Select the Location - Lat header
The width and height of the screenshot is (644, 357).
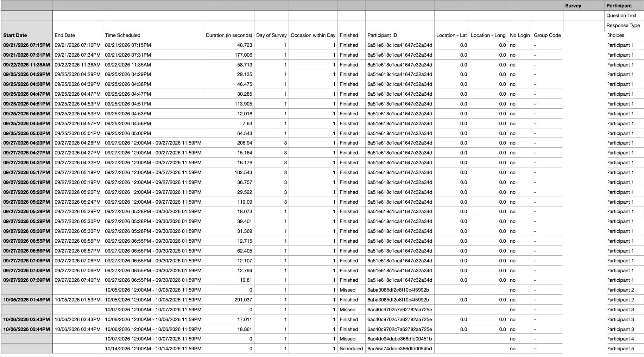tap(452, 35)
